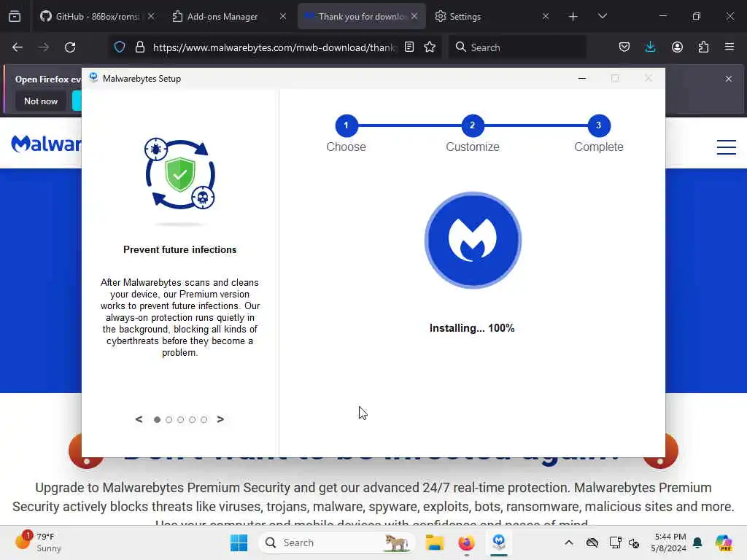The image size is (747, 560).
Task: Click the URL address field
Action: [x=274, y=47]
